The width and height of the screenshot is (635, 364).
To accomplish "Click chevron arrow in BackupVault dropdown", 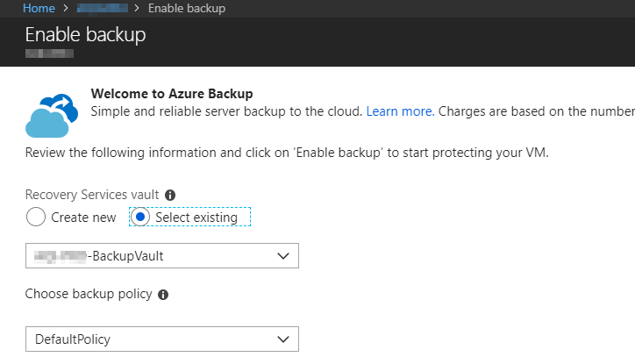I will tap(282, 256).
